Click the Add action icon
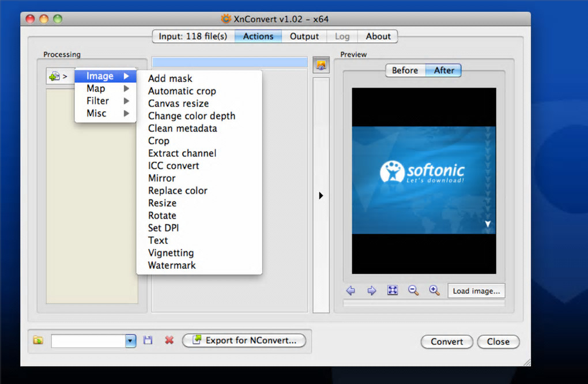Screen dimensions: 588x384 pyautogui.click(x=55, y=76)
